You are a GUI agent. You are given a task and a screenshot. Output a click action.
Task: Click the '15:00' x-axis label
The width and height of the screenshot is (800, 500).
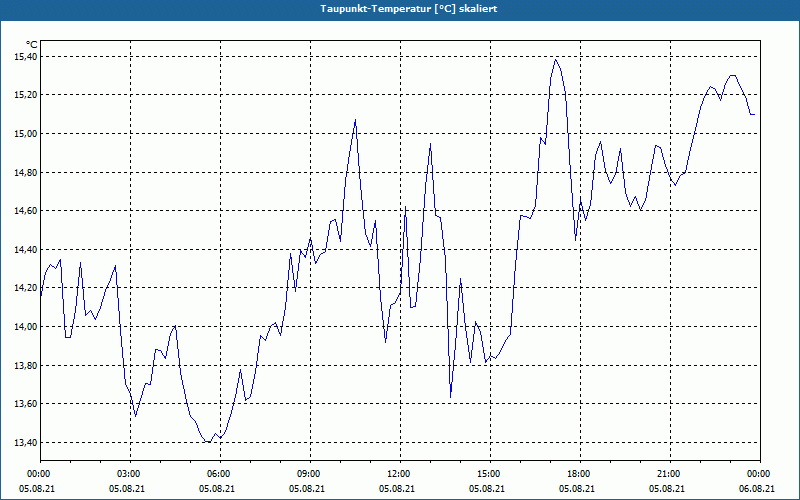coord(490,474)
